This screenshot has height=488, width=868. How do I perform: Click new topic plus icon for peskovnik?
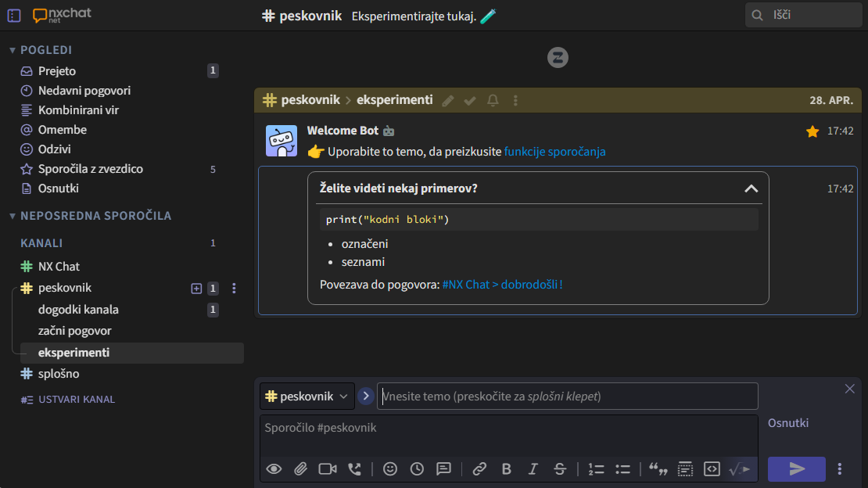tap(196, 288)
